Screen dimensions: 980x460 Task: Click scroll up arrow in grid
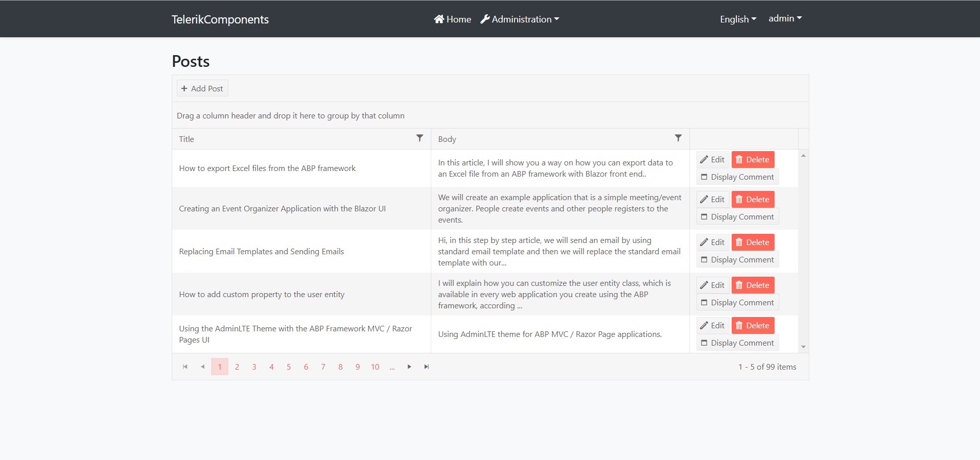coord(803,156)
